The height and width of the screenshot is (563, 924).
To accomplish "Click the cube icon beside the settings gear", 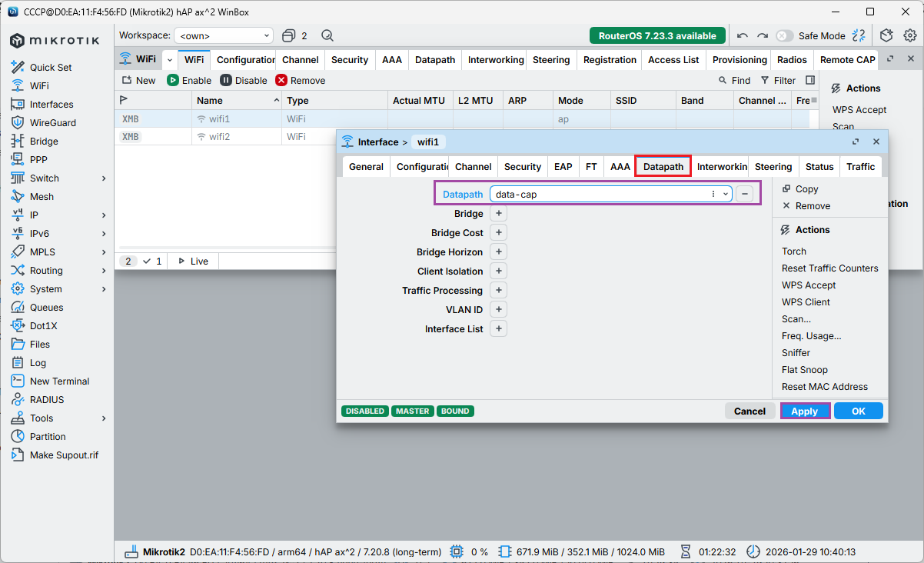I will click(886, 35).
